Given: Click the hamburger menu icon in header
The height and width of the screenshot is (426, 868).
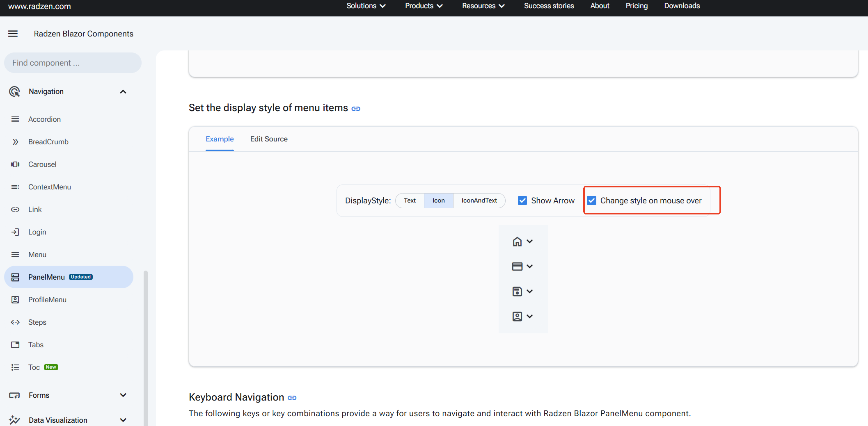Looking at the screenshot, I should [13, 34].
